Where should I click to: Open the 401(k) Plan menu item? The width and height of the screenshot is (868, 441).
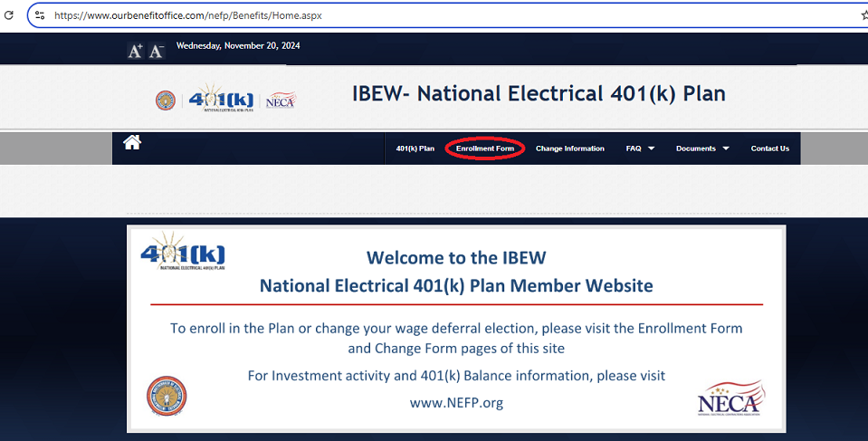click(x=415, y=149)
